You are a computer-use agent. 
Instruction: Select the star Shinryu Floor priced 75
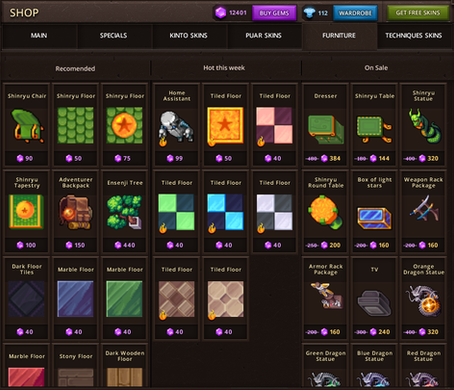(x=125, y=126)
